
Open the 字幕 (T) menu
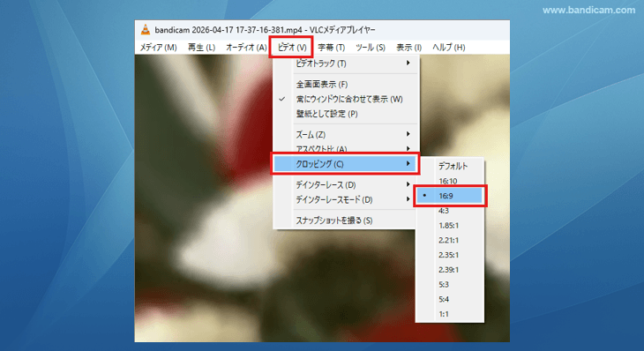coord(331,48)
